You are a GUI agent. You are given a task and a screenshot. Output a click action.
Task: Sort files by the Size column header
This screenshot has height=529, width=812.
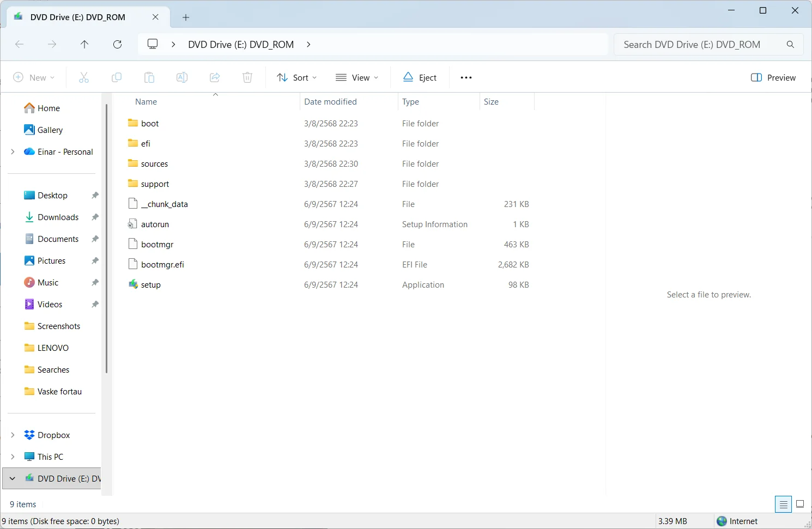click(491, 101)
